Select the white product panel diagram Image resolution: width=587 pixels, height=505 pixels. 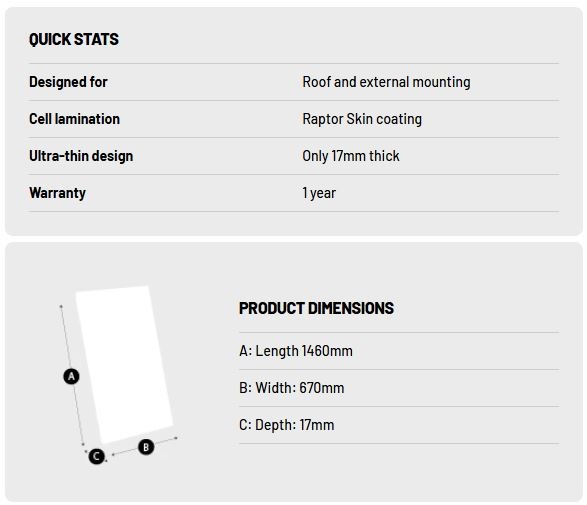coord(124,364)
